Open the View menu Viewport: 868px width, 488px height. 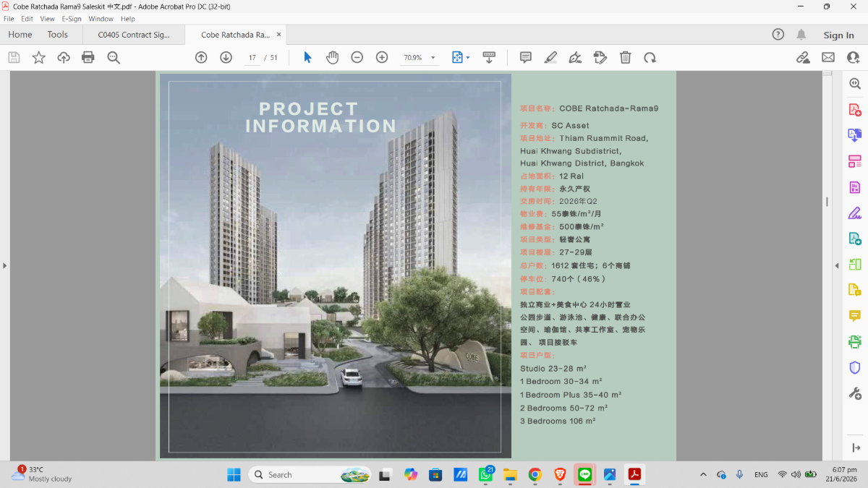[x=47, y=19]
